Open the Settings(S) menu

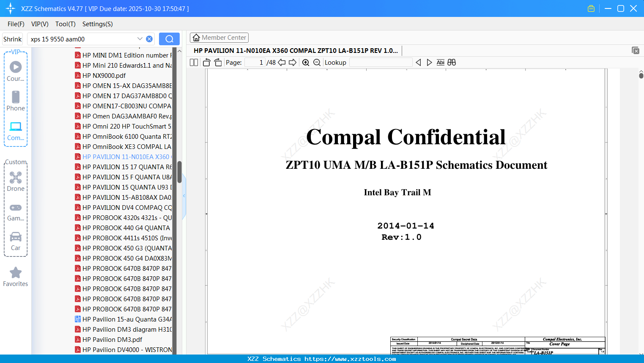pyautogui.click(x=98, y=24)
